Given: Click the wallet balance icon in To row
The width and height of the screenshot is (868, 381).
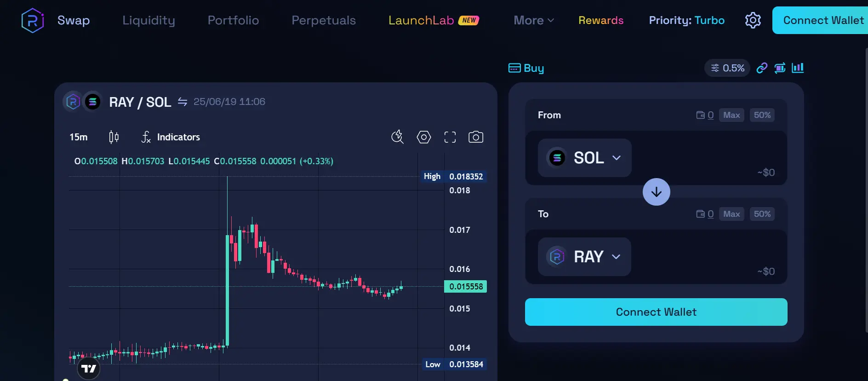Looking at the screenshot, I should pyautogui.click(x=700, y=214).
